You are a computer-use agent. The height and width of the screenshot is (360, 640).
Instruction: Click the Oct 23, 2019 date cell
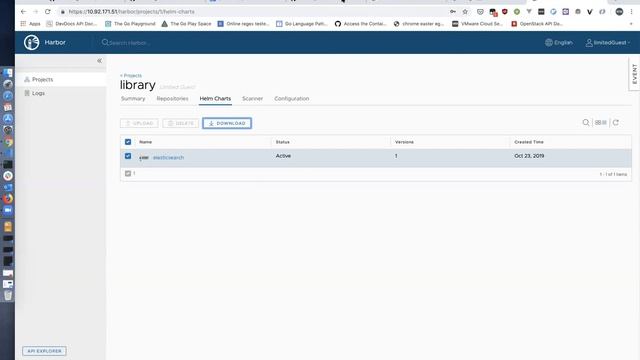[529, 156]
